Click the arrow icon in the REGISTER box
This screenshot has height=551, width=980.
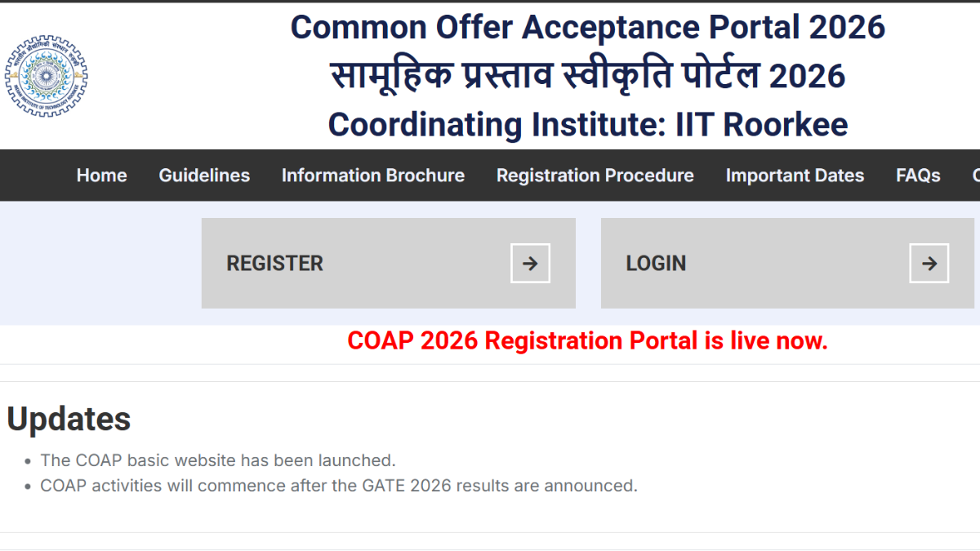pos(530,264)
